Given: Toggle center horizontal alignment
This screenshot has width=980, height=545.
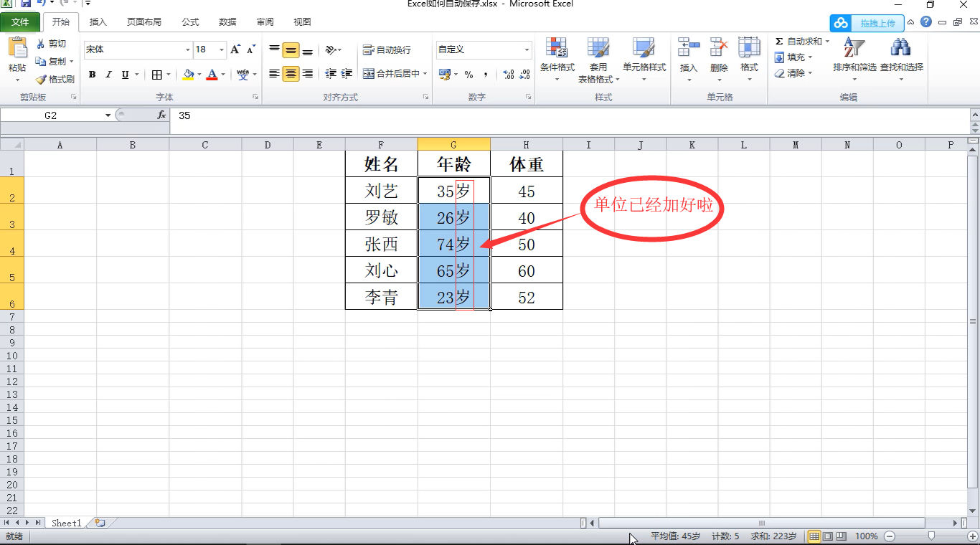Looking at the screenshot, I should click(x=291, y=74).
